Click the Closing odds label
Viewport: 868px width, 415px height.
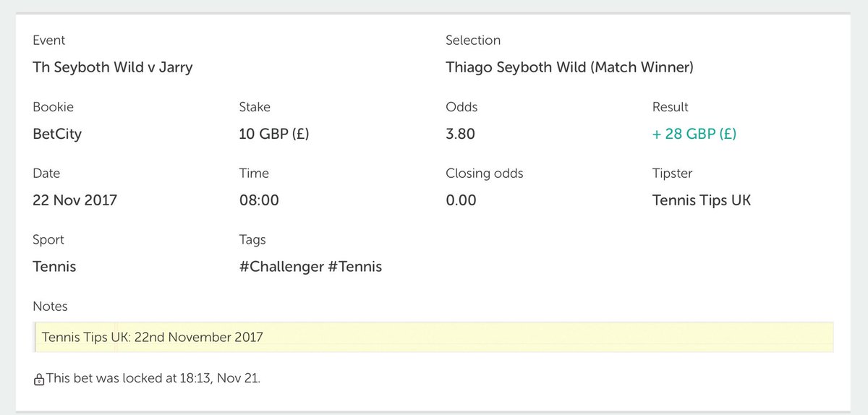click(x=485, y=174)
